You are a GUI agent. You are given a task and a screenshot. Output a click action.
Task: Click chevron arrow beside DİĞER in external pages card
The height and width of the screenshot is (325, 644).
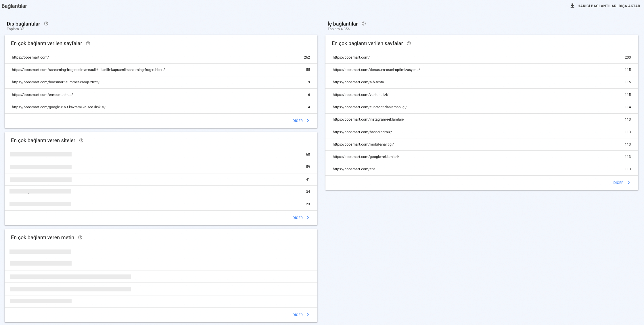tap(308, 121)
